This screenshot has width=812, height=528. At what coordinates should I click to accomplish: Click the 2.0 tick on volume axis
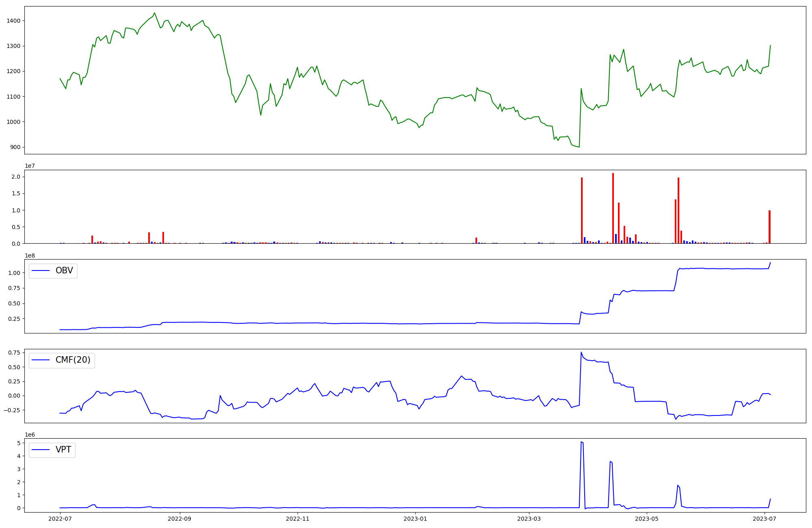[x=16, y=177]
